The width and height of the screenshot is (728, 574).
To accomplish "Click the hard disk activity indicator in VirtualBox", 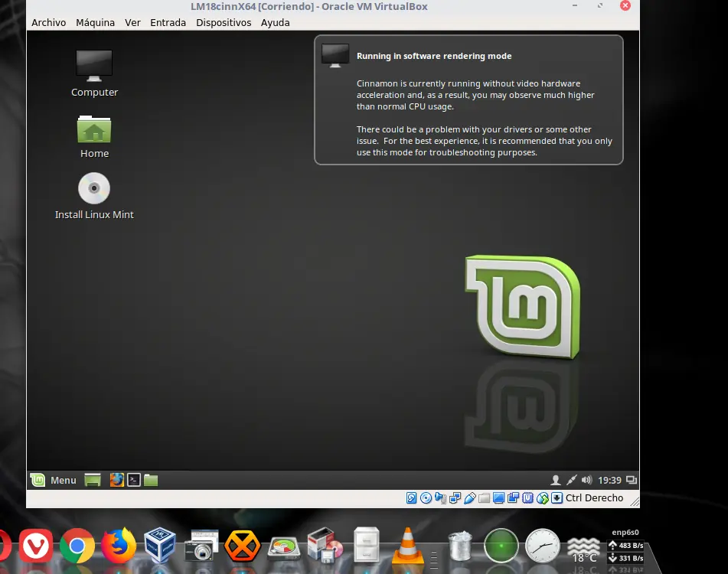I will pyautogui.click(x=411, y=498).
